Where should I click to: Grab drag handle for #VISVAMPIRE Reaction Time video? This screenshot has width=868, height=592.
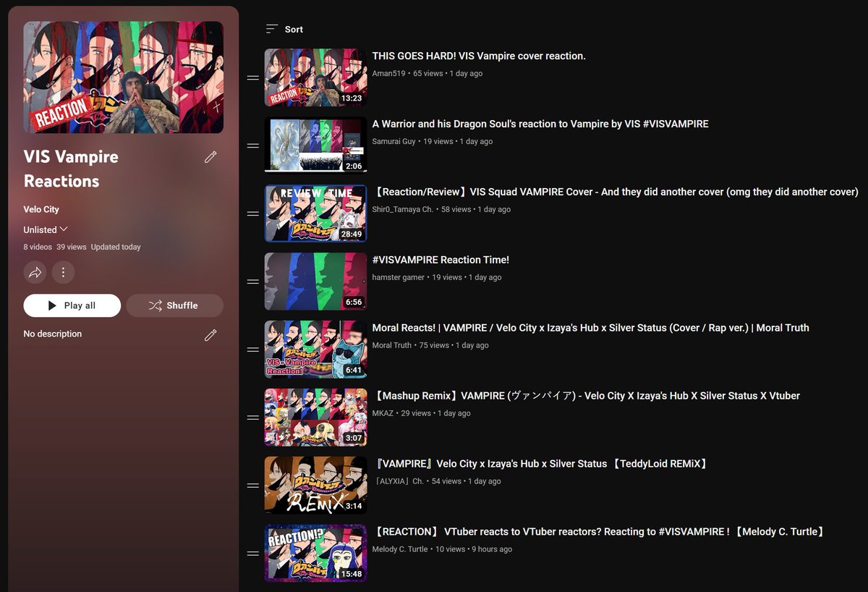tap(253, 282)
